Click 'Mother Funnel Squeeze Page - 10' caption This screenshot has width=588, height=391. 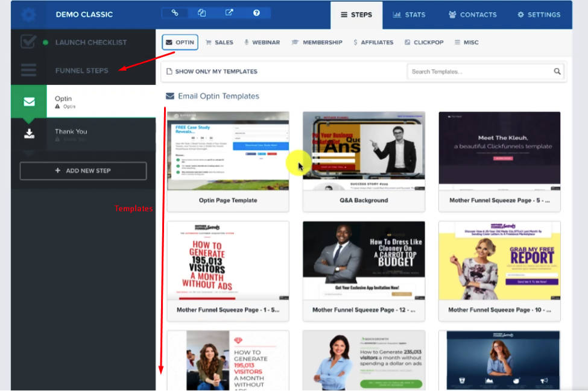pos(499,310)
